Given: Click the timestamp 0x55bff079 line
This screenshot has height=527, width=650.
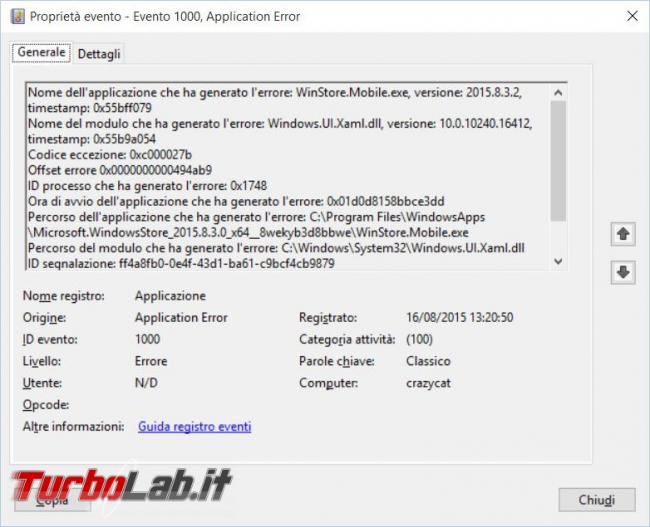Looking at the screenshot, I should [90, 108].
